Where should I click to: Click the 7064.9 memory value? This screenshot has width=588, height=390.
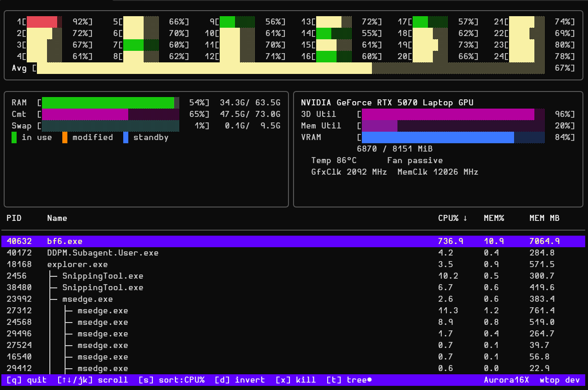[545, 241]
